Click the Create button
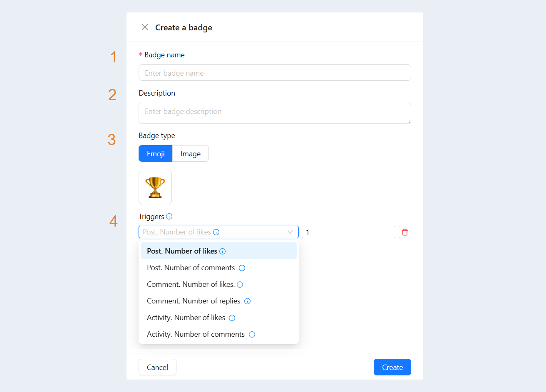546x392 pixels. [392, 367]
